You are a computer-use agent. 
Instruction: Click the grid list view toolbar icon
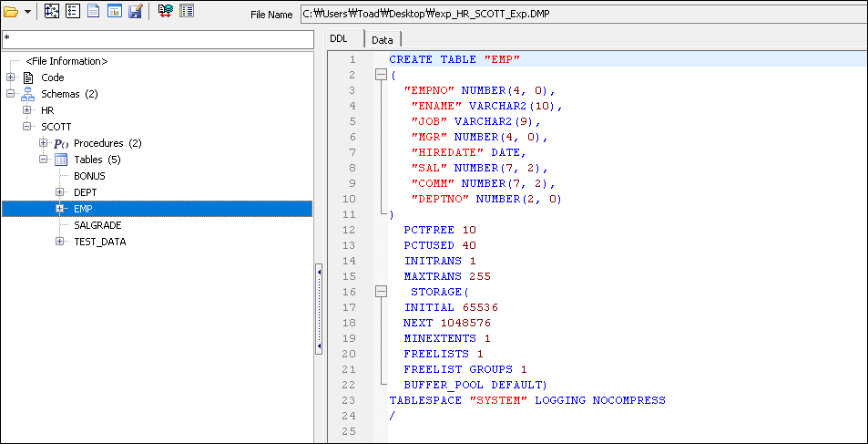click(187, 11)
